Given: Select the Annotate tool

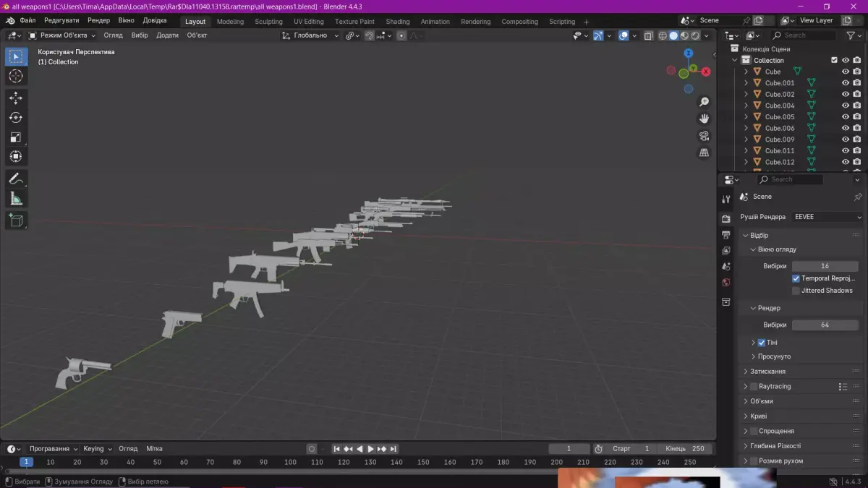Looking at the screenshot, I should click(16, 179).
